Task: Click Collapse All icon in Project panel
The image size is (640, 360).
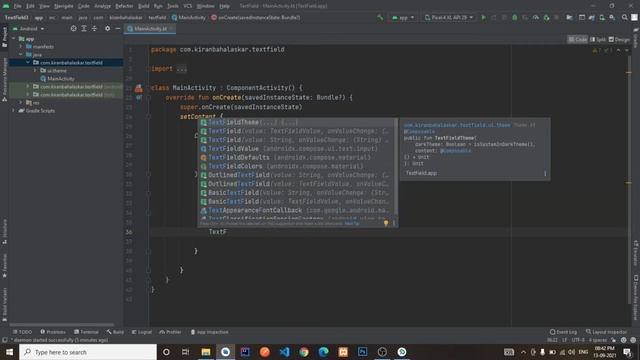Action: click(x=94, y=29)
